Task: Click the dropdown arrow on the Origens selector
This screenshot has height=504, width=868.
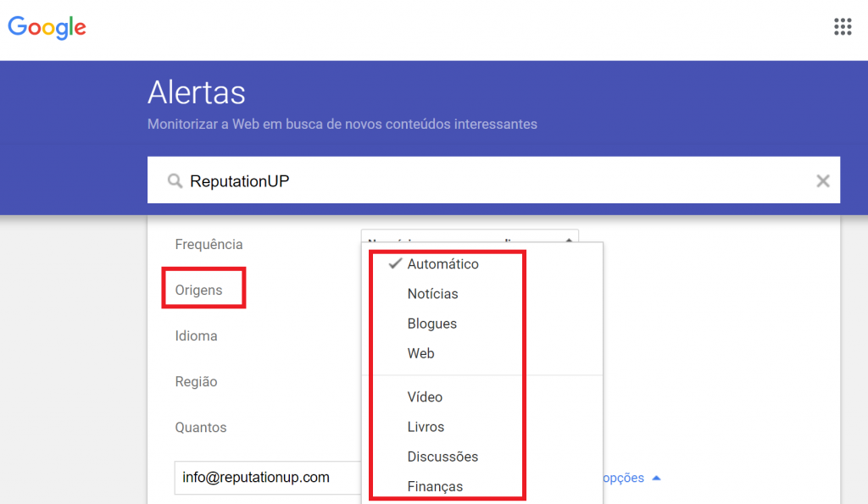Action: (568, 240)
